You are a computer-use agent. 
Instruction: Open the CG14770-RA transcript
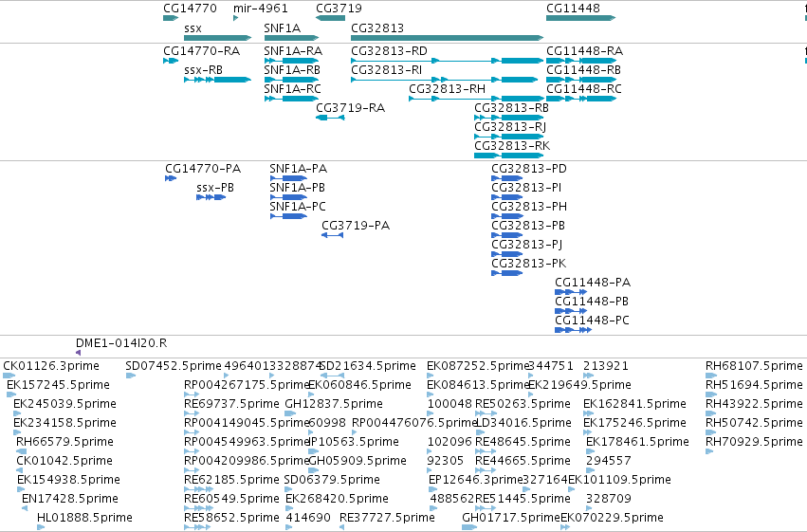tap(171, 61)
